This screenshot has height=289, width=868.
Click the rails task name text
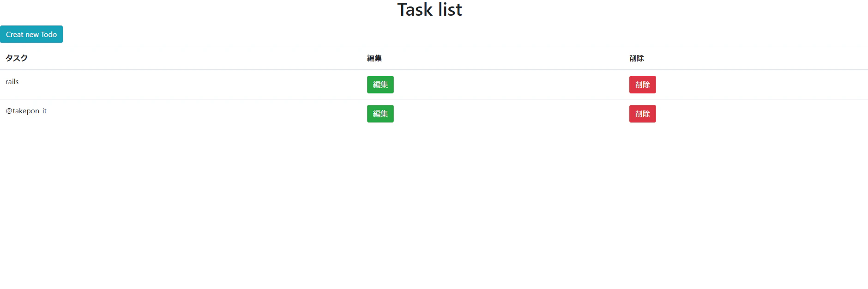click(x=12, y=82)
